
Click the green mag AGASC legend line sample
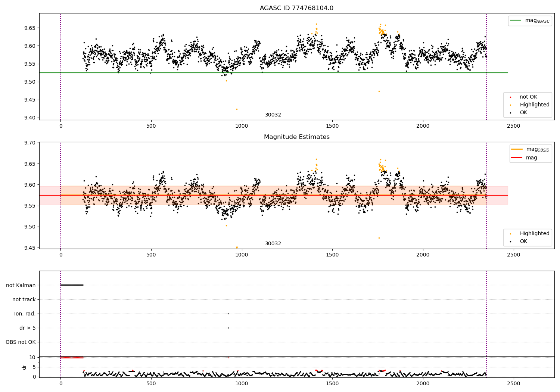coord(516,21)
